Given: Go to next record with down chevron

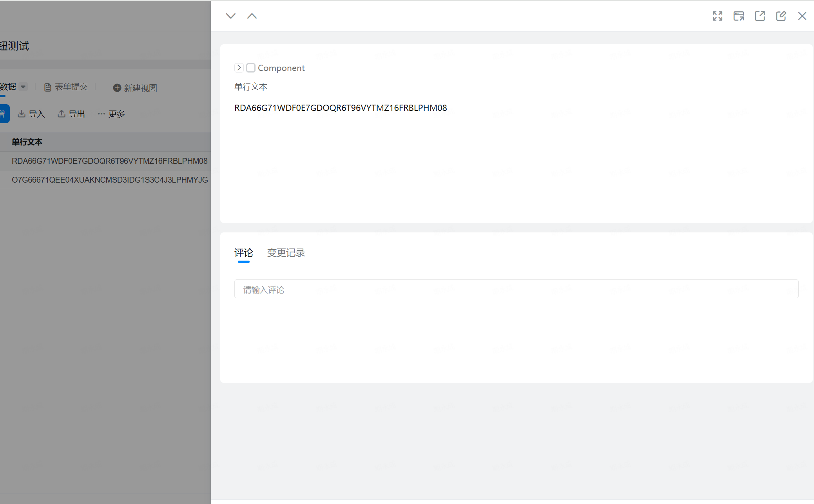Looking at the screenshot, I should (230, 16).
